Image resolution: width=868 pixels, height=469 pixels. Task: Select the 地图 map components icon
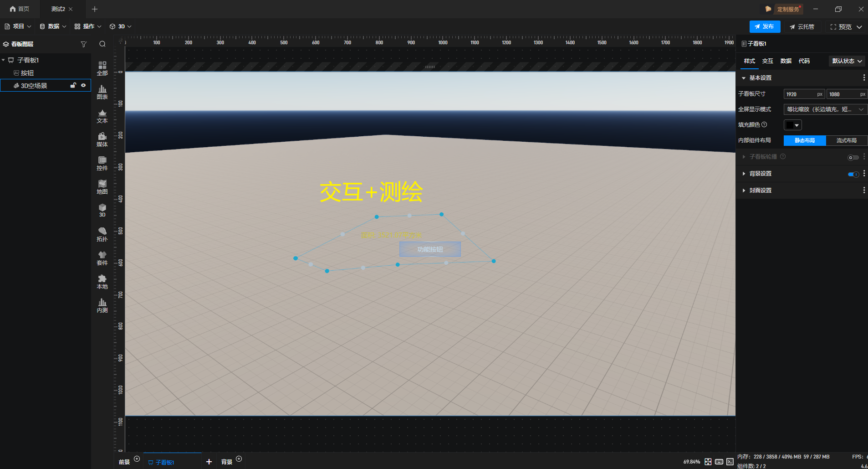tap(102, 187)
